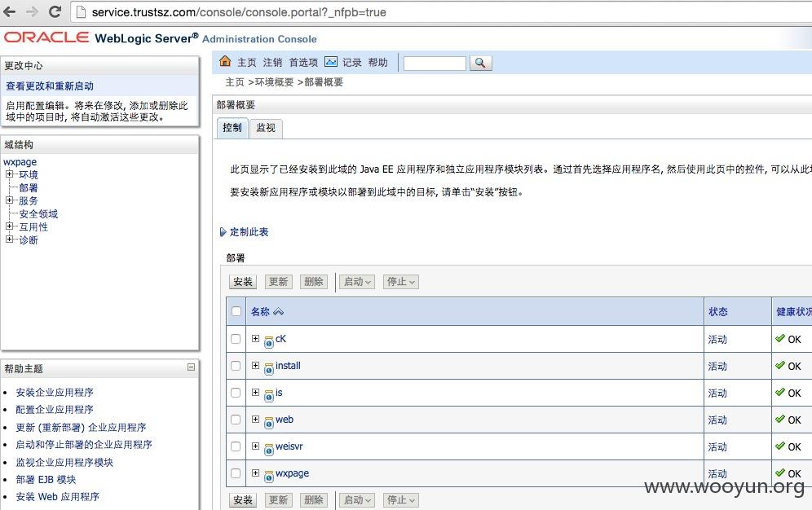Click the 环境概要 breadcrumb link
Screen dimensions: 812x510
click(274, 82)
